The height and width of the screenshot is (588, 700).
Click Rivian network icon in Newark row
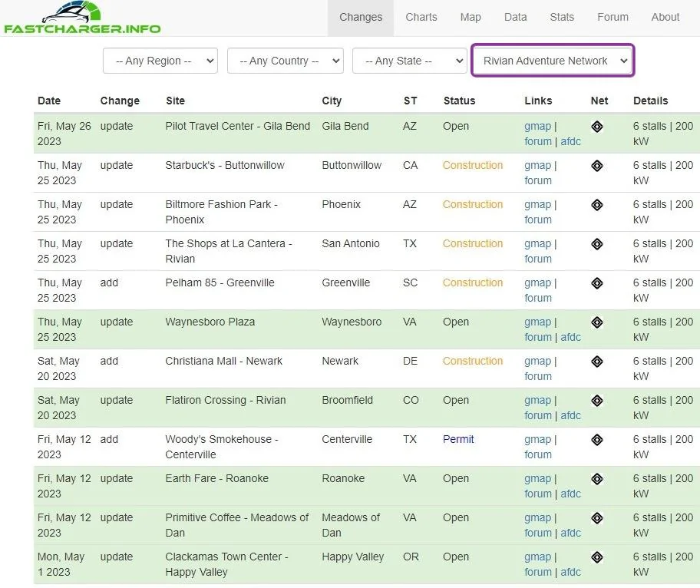click(x=597, y=362)
